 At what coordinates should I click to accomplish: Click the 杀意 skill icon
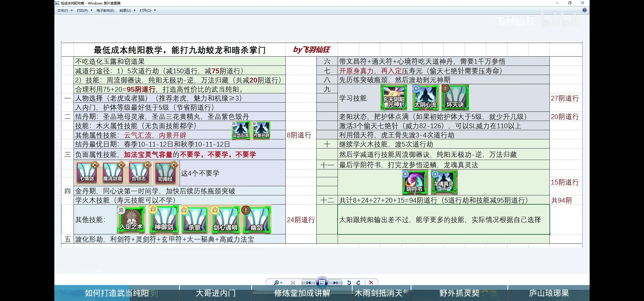point(195,220)
